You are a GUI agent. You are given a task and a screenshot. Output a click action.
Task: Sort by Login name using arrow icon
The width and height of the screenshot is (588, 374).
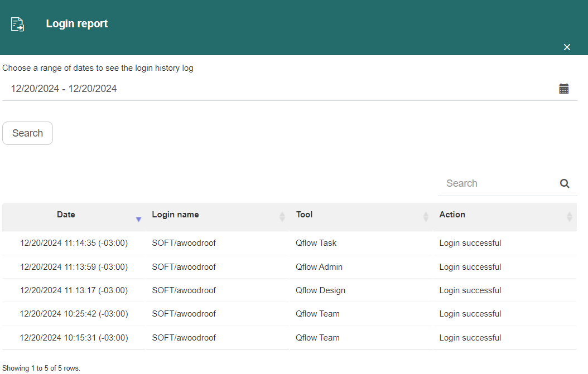click(282, 217)
